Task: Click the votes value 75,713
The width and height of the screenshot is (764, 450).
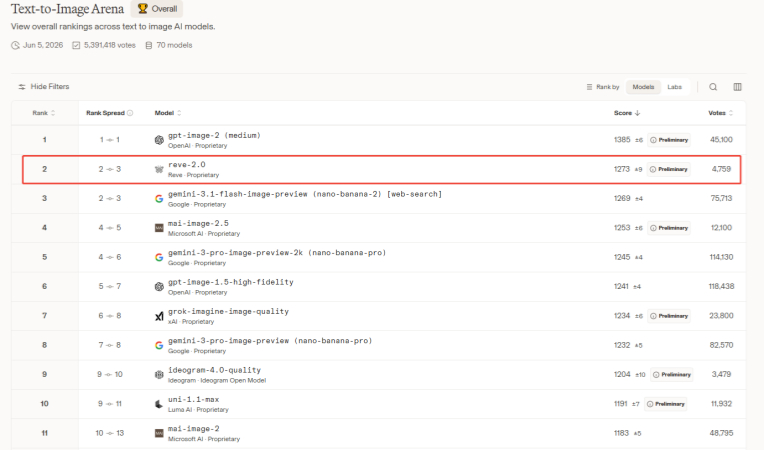Action: 722,198
